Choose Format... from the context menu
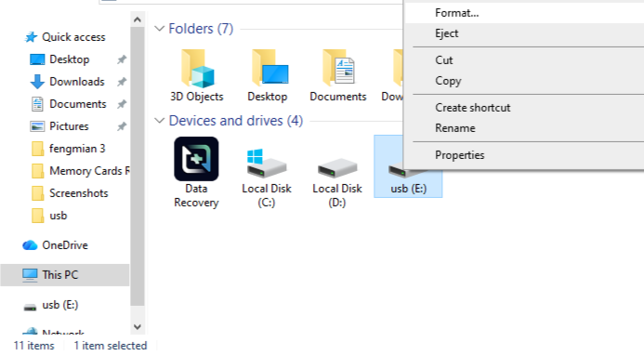The image size is (644, 356). (x=524, y=13)
